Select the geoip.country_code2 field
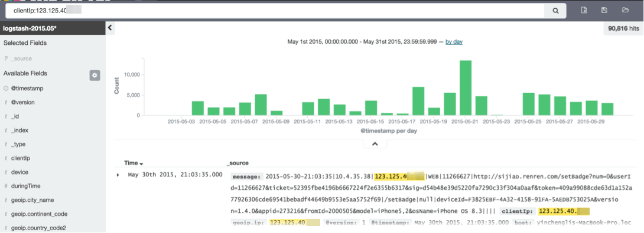Image resolution: width=644 pixels, height=233 pixels. point(38,228)
